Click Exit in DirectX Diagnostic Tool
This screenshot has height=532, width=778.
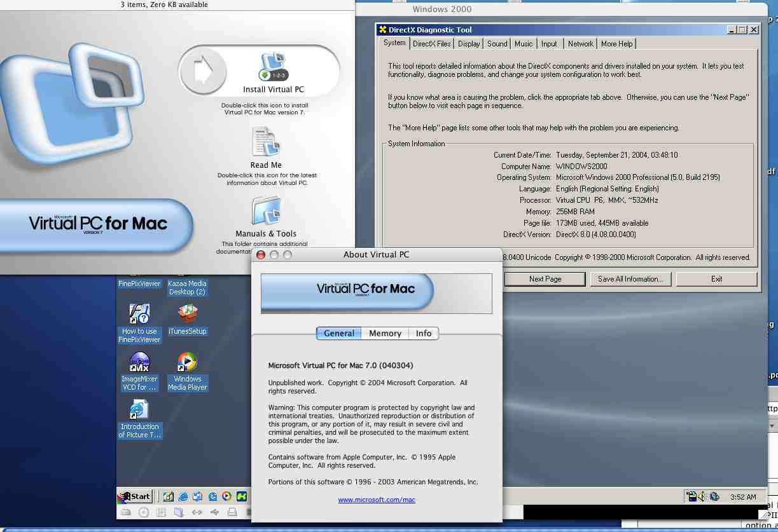tap(717, 279)
